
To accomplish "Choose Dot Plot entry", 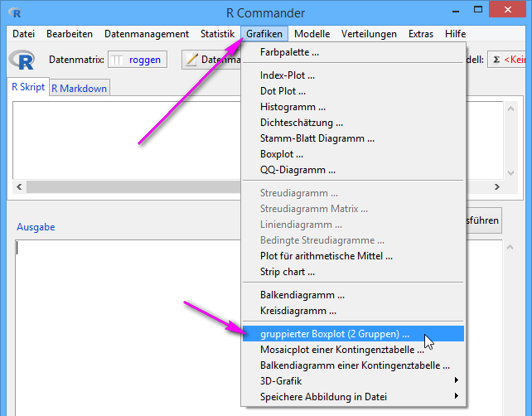I will click(353, 91).
